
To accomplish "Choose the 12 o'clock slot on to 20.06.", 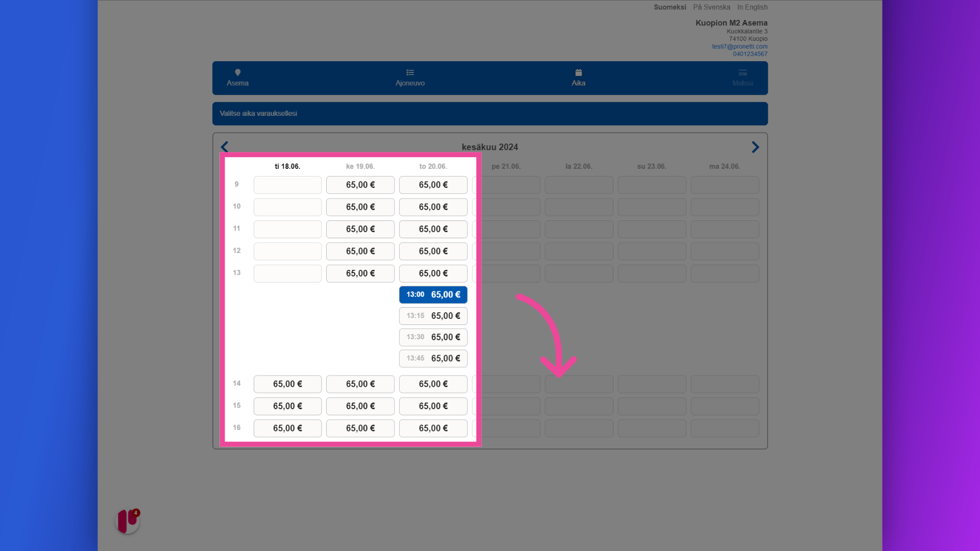I will click(x=433, y=252).
